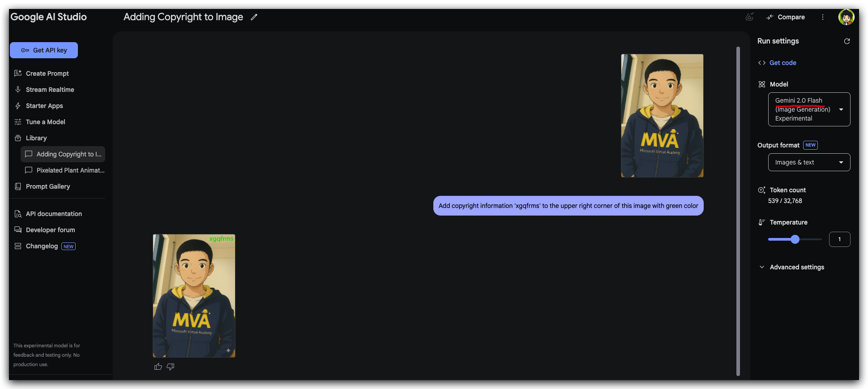Click the NEW badge beside Output format
Screen dimensions: 868x389
pos(810,145)
